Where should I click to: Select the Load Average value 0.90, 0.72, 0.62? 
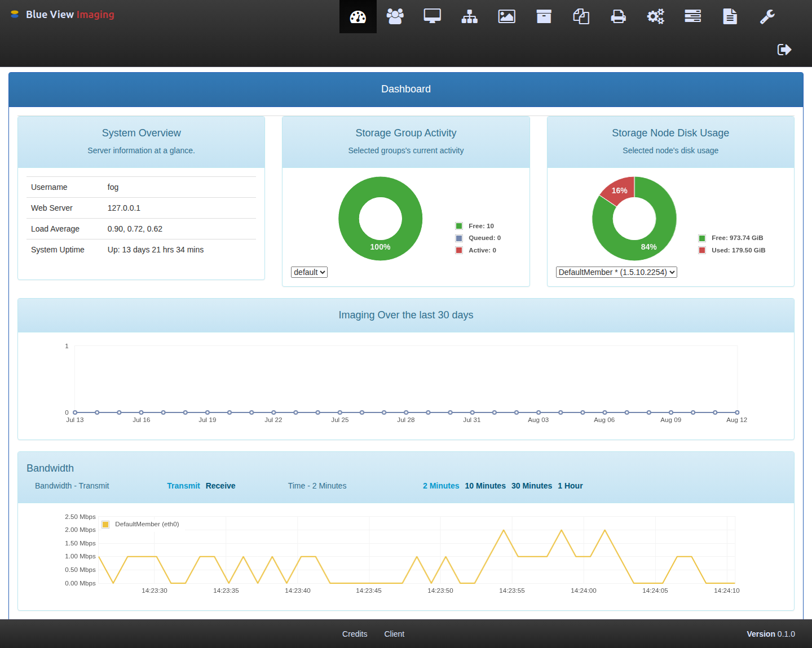135,229
